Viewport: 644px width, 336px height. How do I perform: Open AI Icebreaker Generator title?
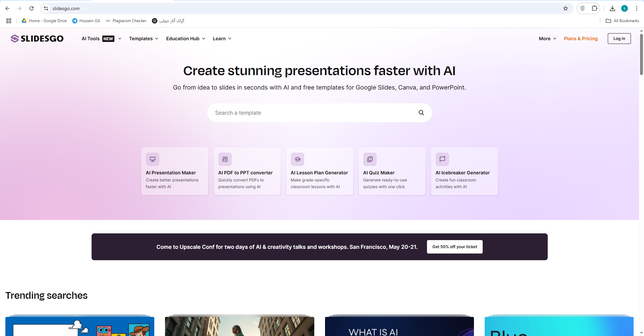coord(463,173)
